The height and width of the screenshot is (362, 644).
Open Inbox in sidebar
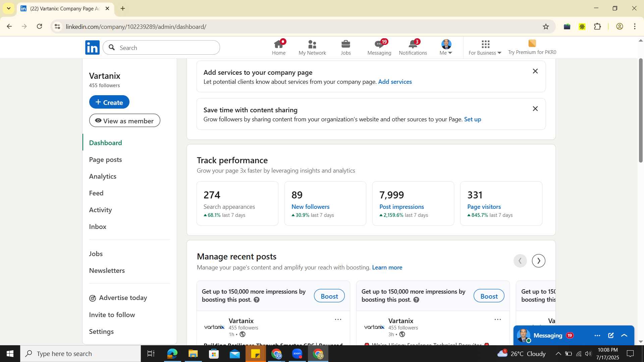(x=98, y=227)
